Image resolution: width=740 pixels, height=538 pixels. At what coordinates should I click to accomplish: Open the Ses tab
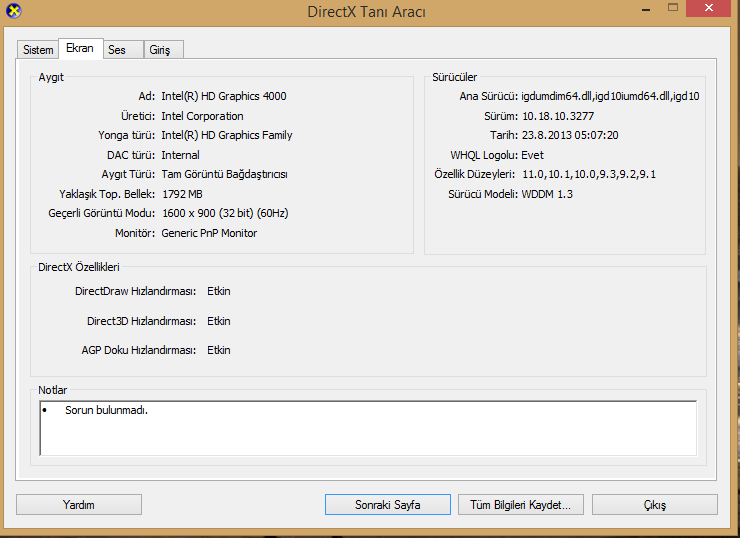[x=123, y=50]
